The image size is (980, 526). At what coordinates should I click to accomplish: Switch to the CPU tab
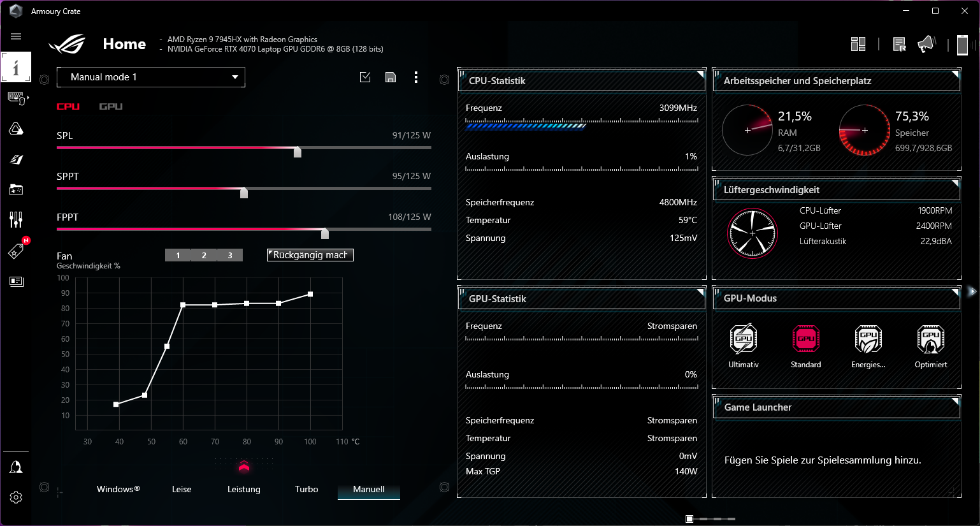68,106
